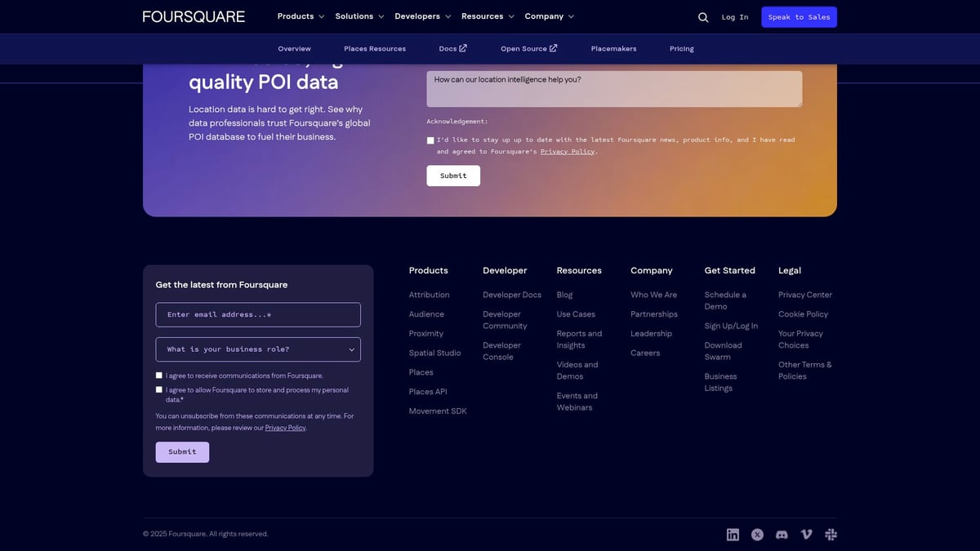Open Privacy Policy link in newsletter box
The image size is (980, 551).
(285, 428)
